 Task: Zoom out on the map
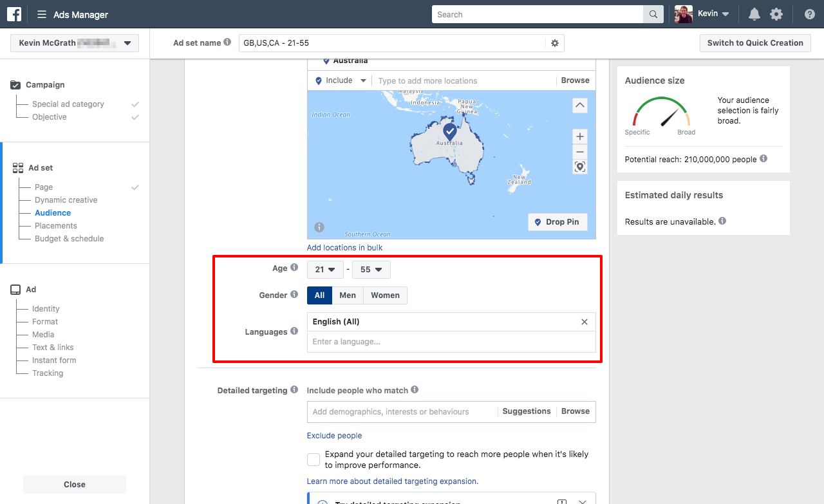(x=579, y=151)
